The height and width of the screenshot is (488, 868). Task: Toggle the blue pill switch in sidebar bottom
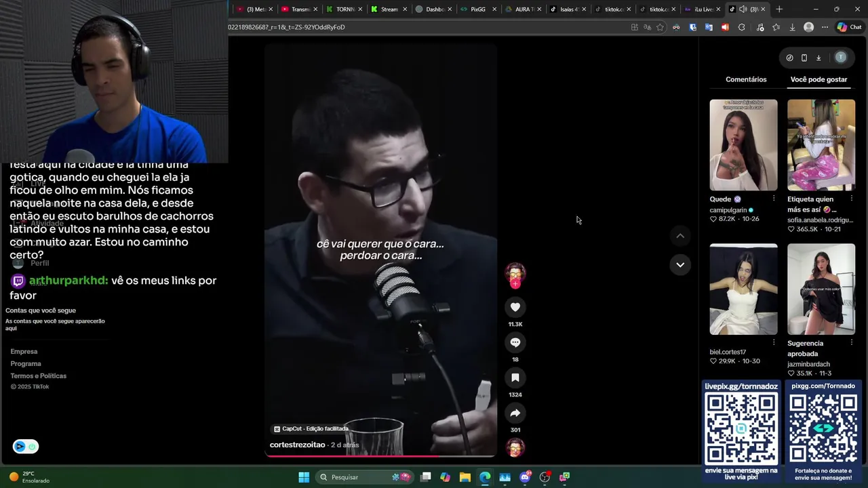point(26,446)
